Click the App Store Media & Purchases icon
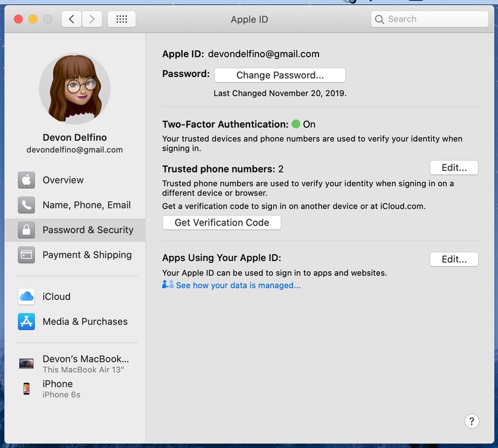This screenshot has width=498, height=448. click(x=27, y=322)
